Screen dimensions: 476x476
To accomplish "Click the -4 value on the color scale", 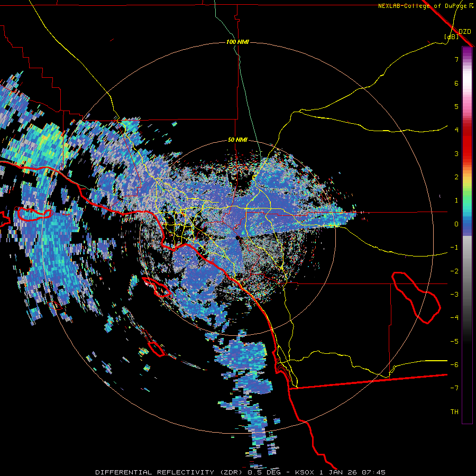I will [454, 318].
